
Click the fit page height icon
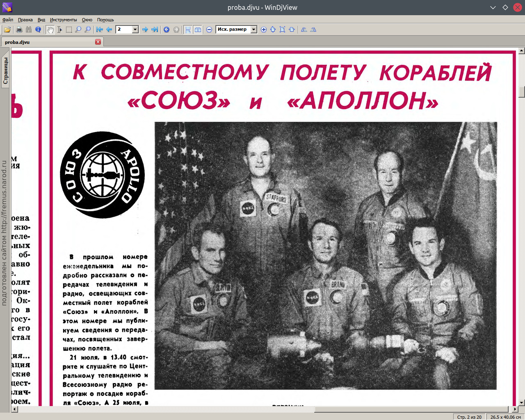[x=273, y=30]
